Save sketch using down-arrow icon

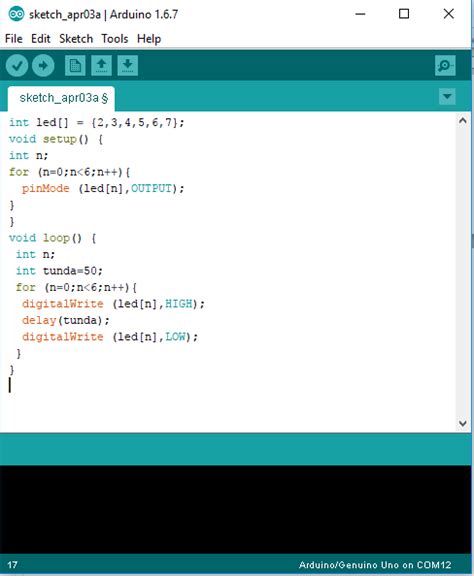[128, 66]
